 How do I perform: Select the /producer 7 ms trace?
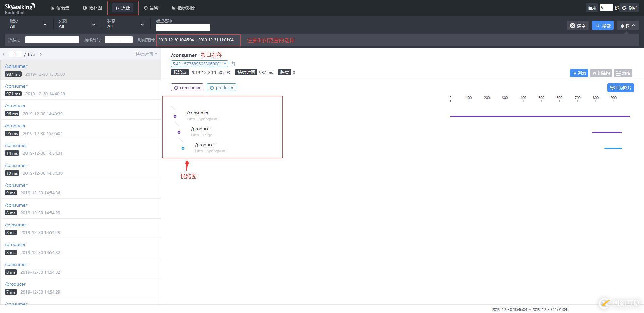pyautogui.click(x=80, y=288)
